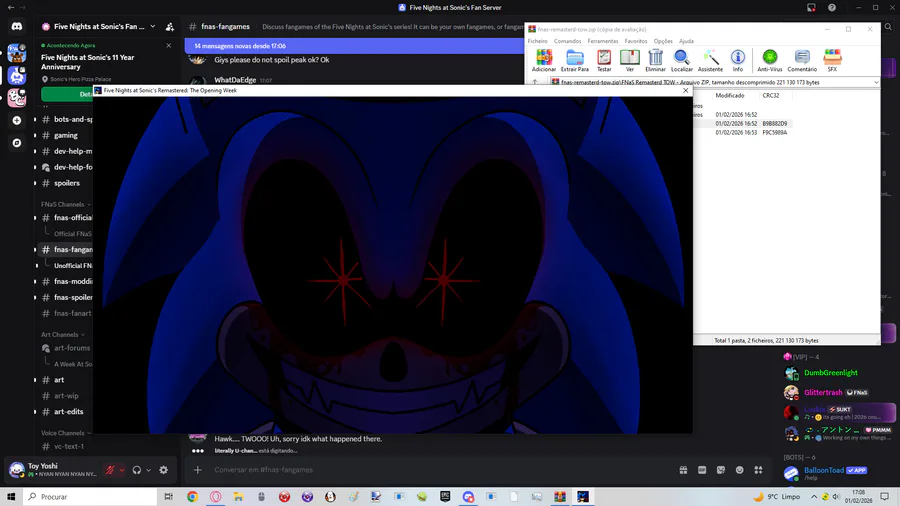This screenshot has width=900, height=506.
Task: Click the server invite people icon
Action: coord(170,26)
